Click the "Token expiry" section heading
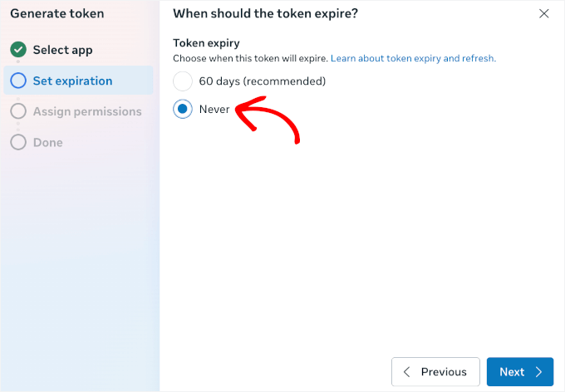The width and height of the screenshot is (565, 392). (206, 42)
